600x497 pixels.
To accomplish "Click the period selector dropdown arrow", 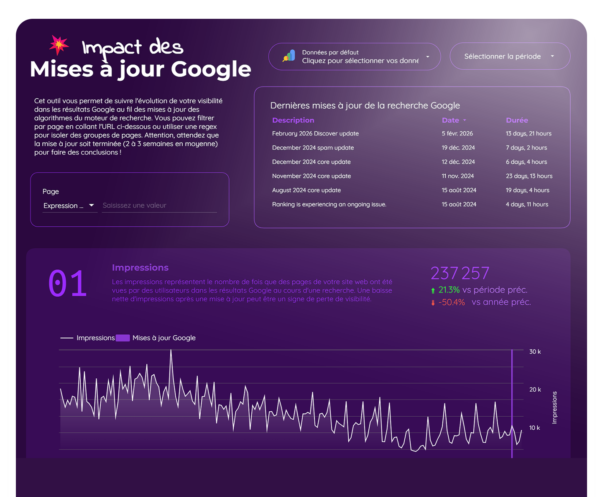I will coord(552,56).
